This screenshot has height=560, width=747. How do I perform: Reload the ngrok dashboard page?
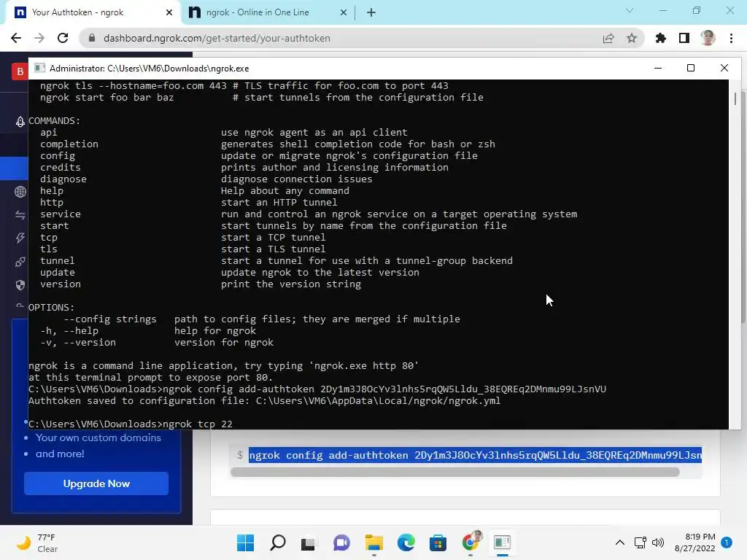(63, 38)
